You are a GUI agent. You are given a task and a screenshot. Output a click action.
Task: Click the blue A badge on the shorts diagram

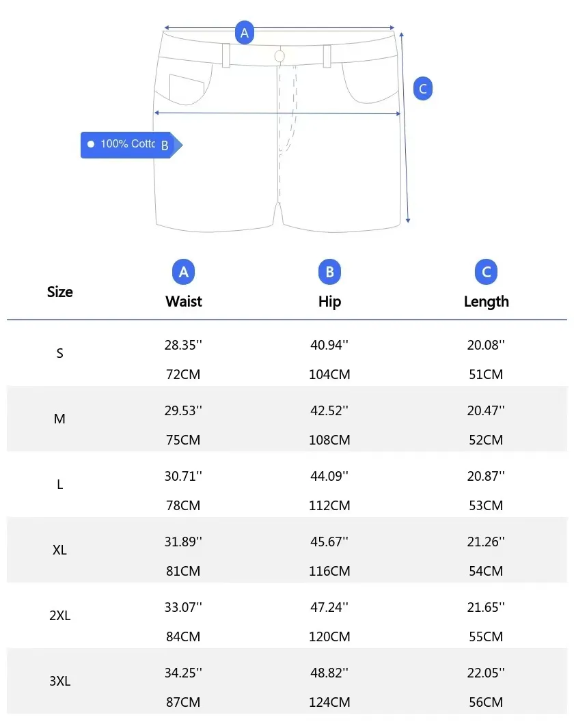pos(245,32)
